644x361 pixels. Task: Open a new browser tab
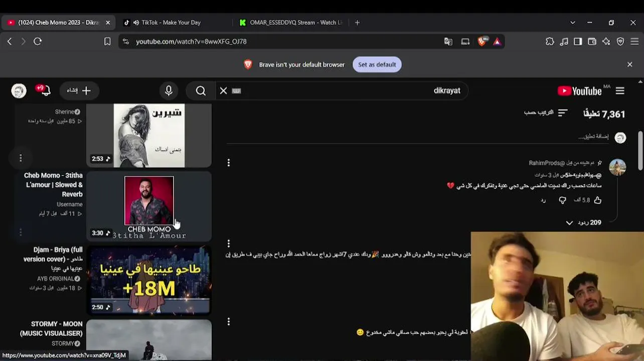tap(357, 23)
